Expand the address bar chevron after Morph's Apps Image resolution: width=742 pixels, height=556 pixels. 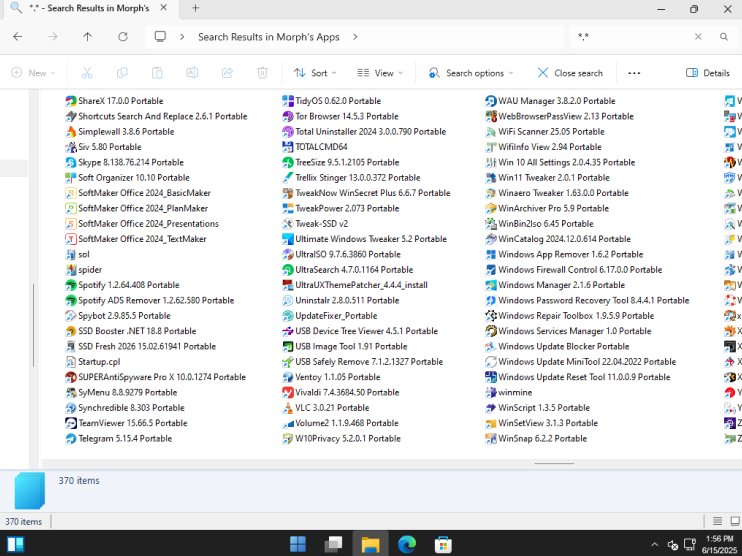tap(355, 37)
